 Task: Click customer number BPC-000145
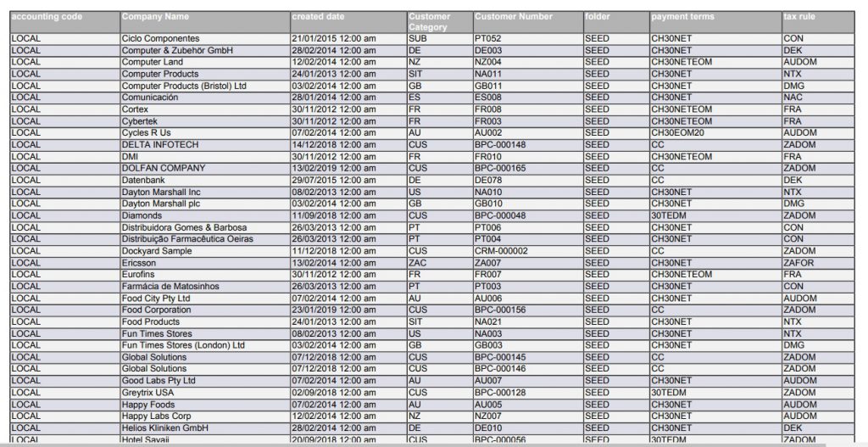[528, 357]
